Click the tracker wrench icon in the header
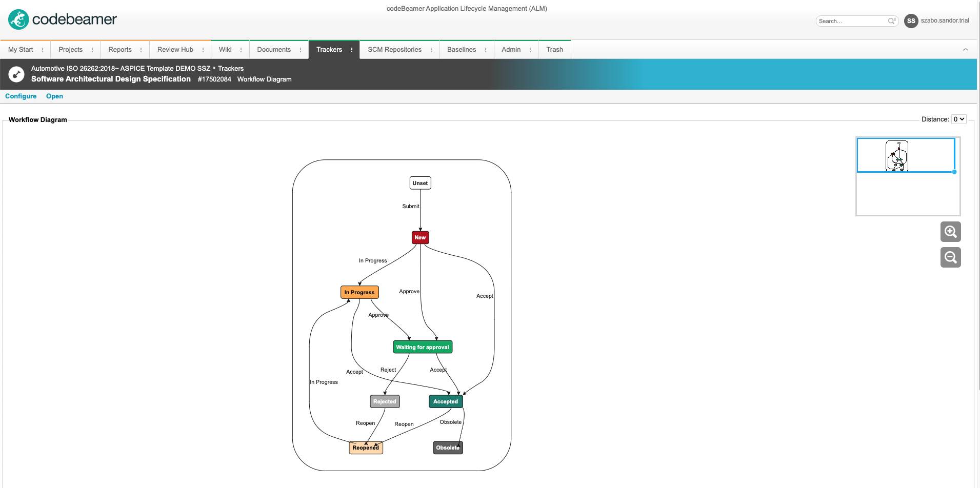Viewport: 980px width, 488px height. (x=16, y=74)
